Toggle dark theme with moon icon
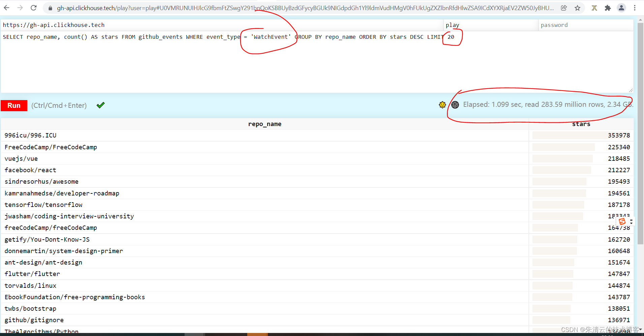 (455, 105)
